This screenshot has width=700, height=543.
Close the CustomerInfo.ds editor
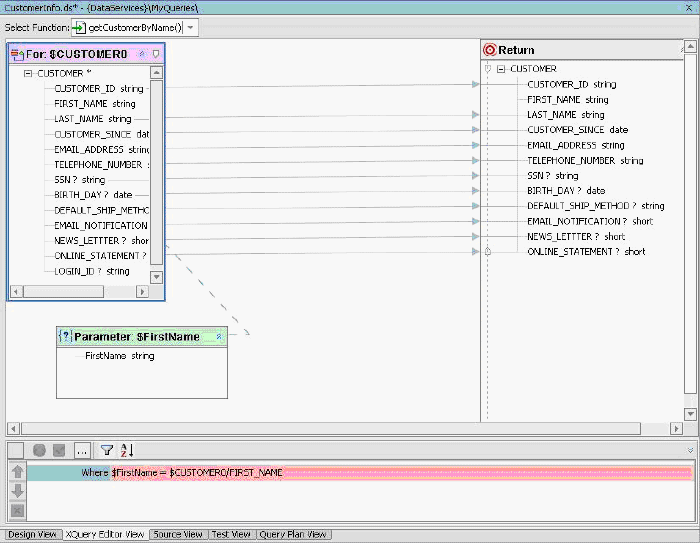[x=689, y=7]
